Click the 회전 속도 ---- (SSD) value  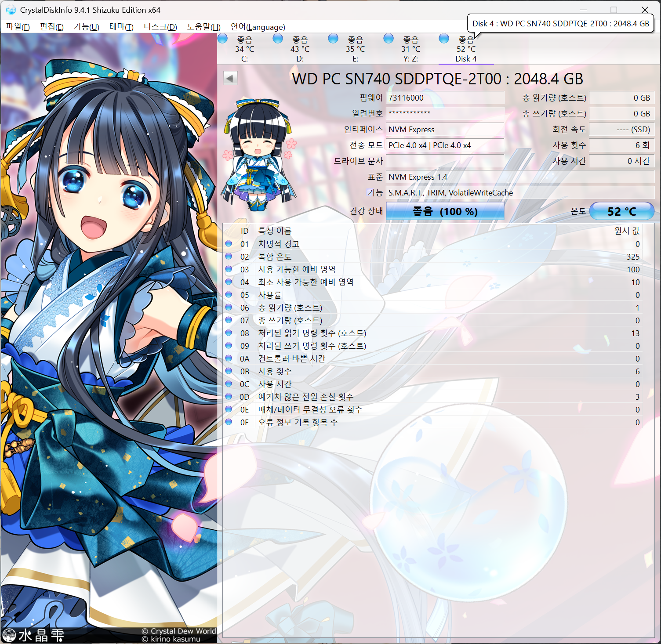pos(622,129)
